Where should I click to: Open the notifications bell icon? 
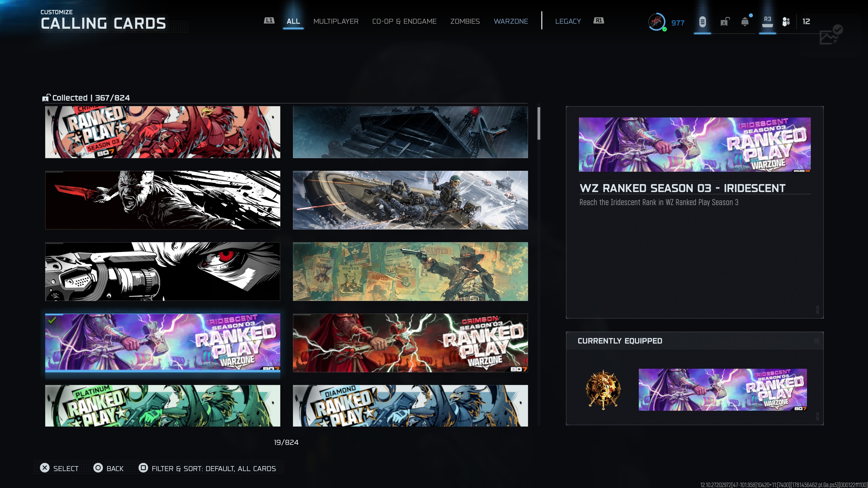coord(745,22)
